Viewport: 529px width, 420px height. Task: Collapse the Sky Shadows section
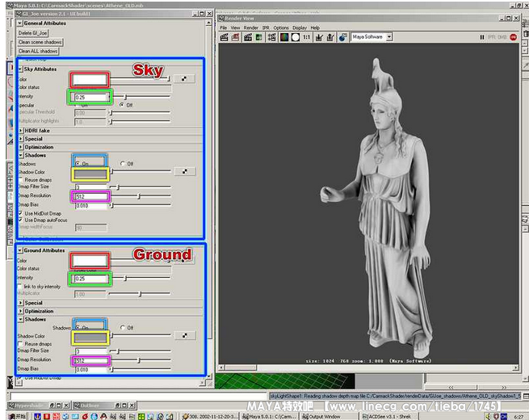(21, 156)
